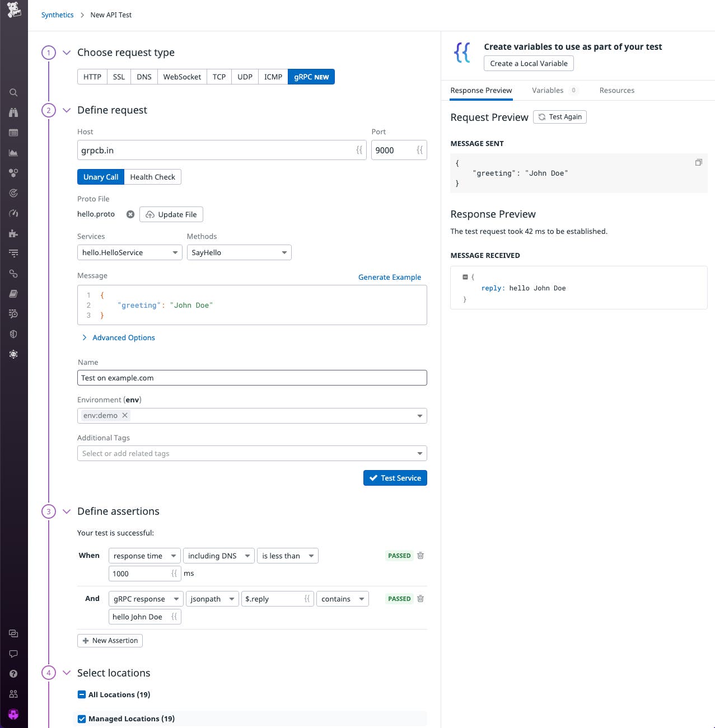Toggle the All Locations (19) checkbox
Viewport: 715px width, 728px height.
point(82,694)
